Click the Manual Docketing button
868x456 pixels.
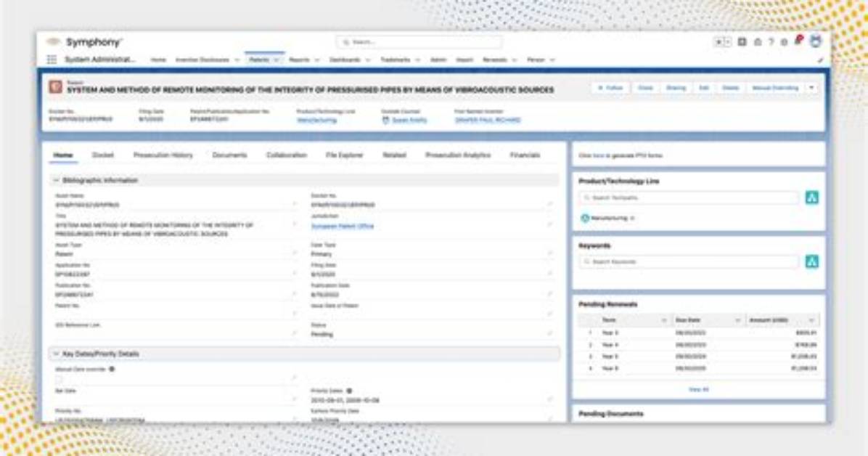[775, 88]
